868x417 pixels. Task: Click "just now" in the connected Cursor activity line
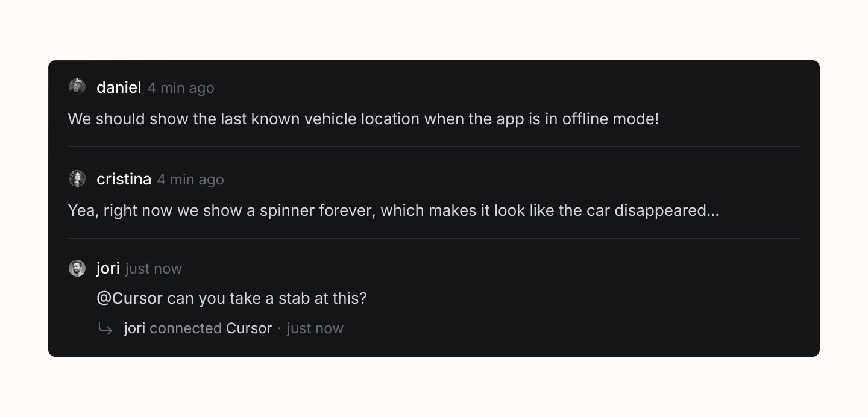tap(315, 328)
